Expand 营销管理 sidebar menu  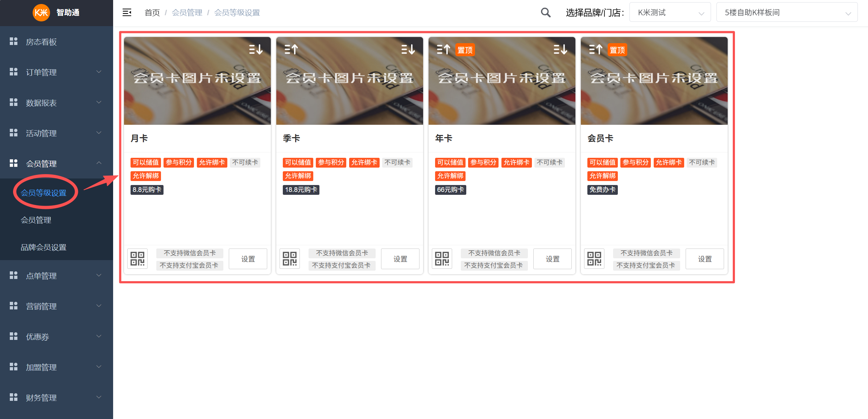(x=57, y=306)
